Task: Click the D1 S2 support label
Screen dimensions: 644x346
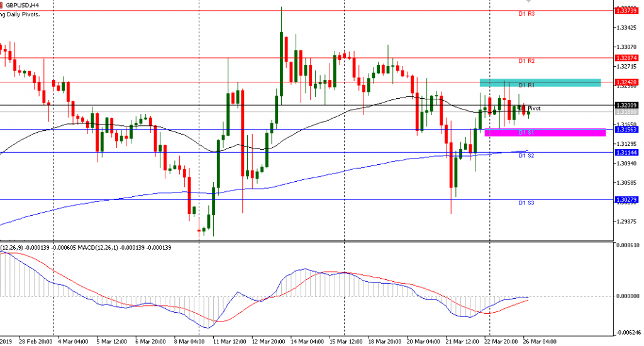Action: click(x=526, y=155)
